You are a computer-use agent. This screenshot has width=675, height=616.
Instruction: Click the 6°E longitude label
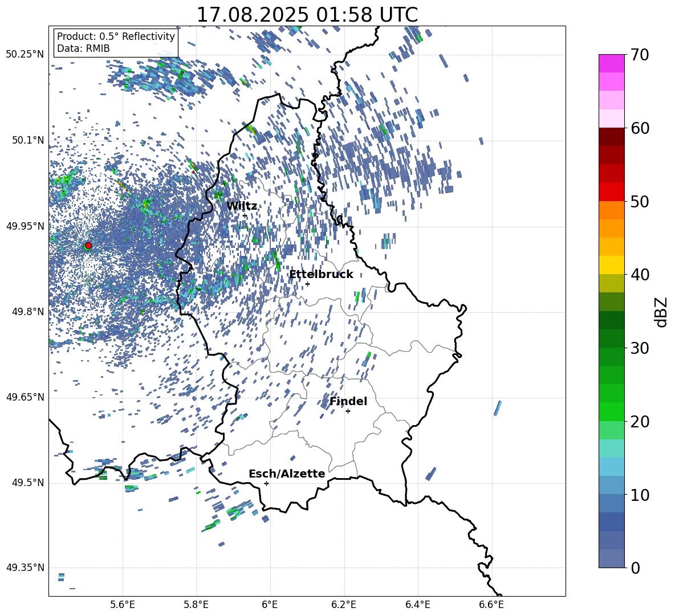(x=270, y=605)
